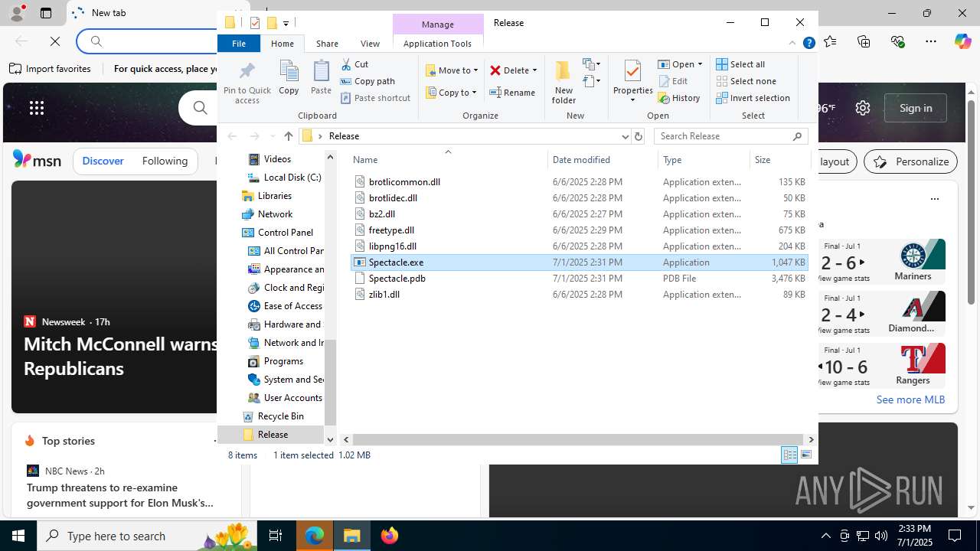Click the Copy ribbon button

289,77
